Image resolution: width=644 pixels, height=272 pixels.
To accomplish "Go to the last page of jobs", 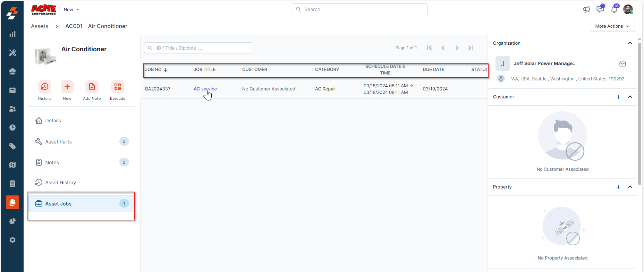I will point(471,48).
